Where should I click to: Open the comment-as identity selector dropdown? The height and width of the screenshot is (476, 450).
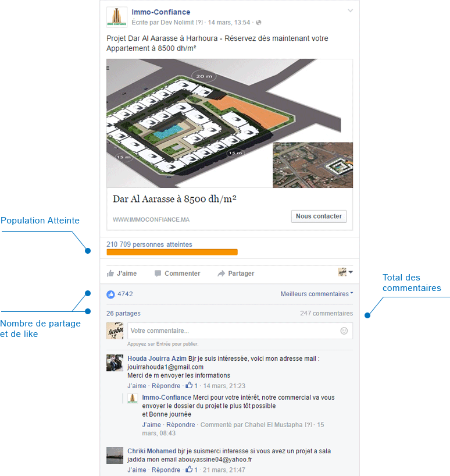pos(345,272)
